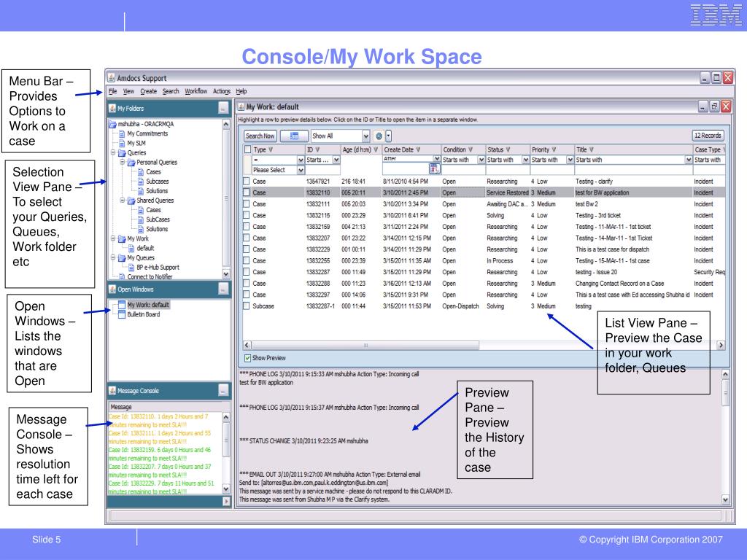This screenshot has width=747, height=560.
Task: Minimize the Message Console panel
Action: pyautogui.click(x=223, y=391)
